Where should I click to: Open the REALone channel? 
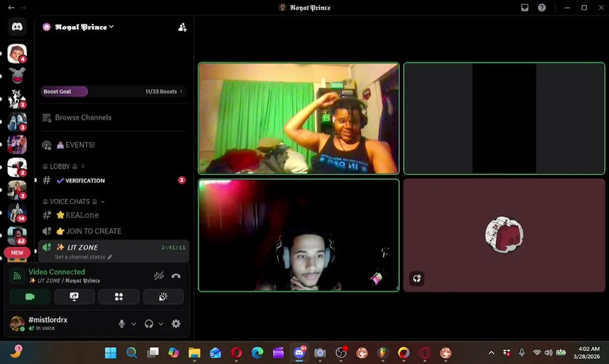114,215
